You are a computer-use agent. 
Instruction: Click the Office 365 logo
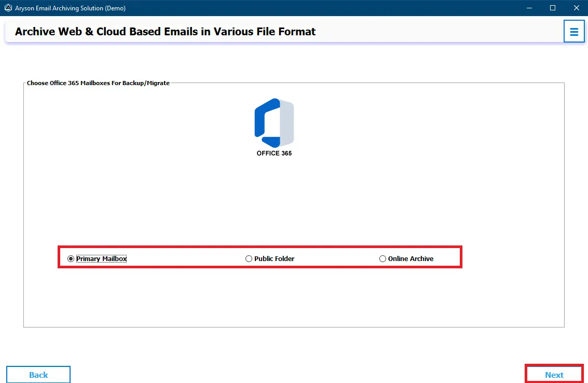coord(274,123)
